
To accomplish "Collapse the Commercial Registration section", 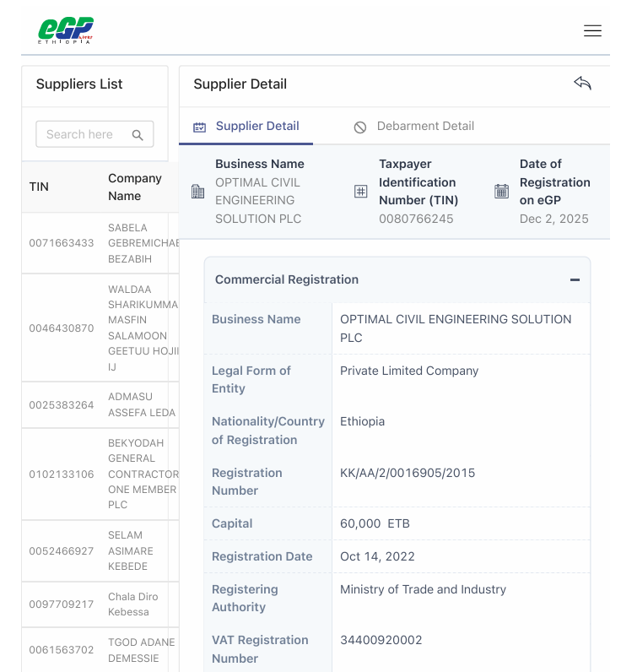I will click(575, 279).
